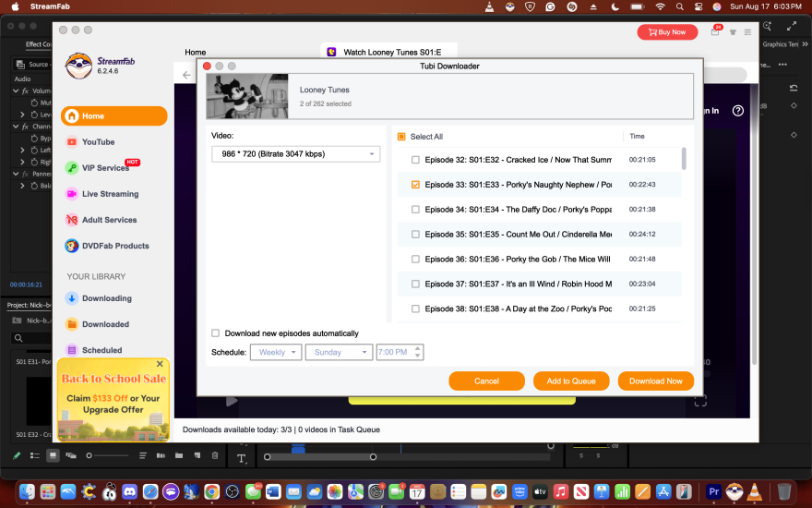Open the Sunday day dropdown
This screenshot has width=812, height=508.
tap(339, 352)
